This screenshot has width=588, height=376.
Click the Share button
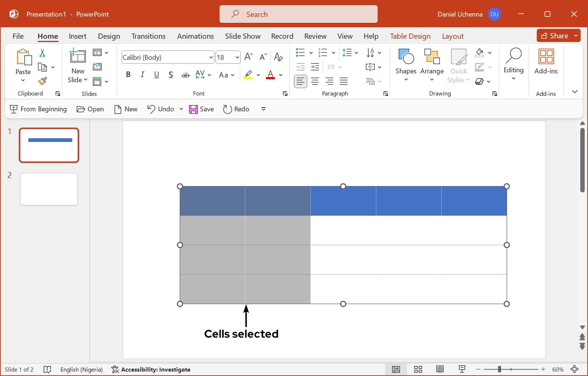pos(554,36)
